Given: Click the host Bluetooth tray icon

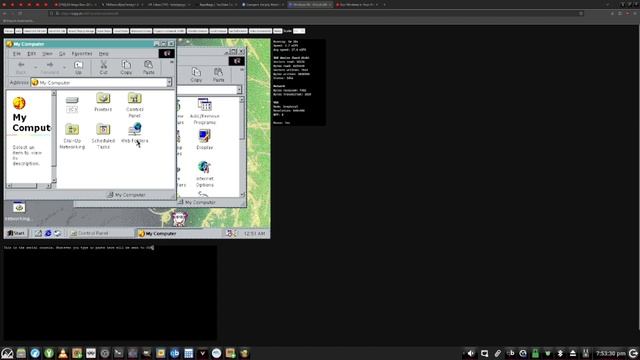Looking at the screenshot, I should click(560, 353).
